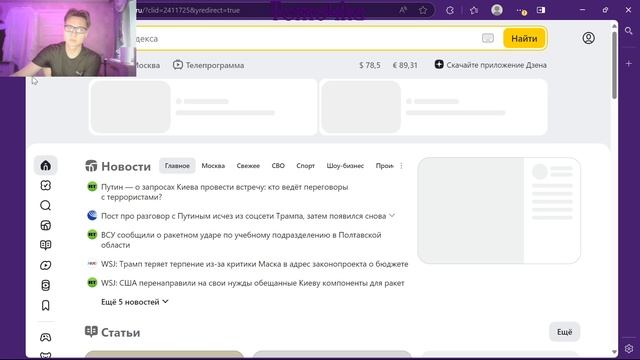Select the Главное news tab
The image size is (640, 360).
(x=177, y=166)
